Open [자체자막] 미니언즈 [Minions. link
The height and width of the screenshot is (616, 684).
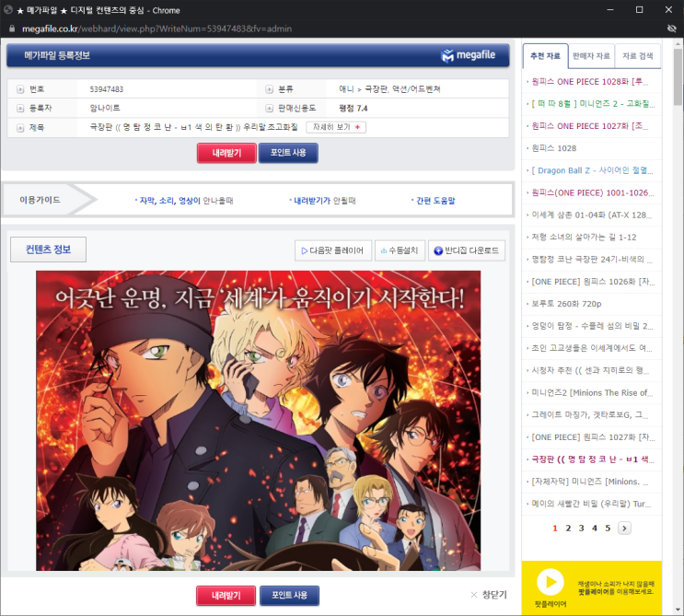590,482
